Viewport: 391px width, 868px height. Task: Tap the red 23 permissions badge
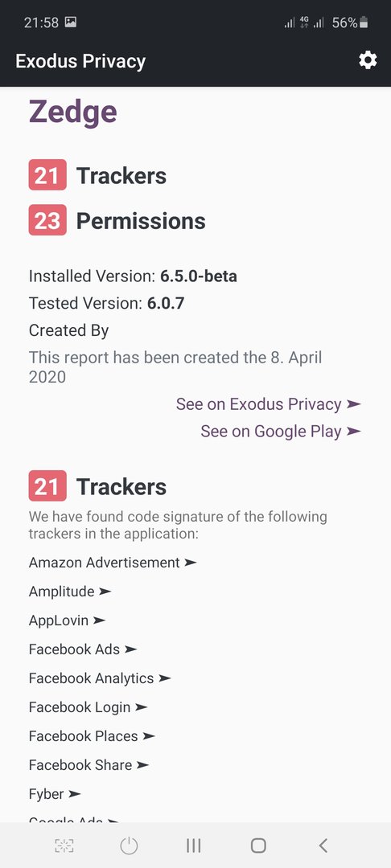[x=47, y=220]
